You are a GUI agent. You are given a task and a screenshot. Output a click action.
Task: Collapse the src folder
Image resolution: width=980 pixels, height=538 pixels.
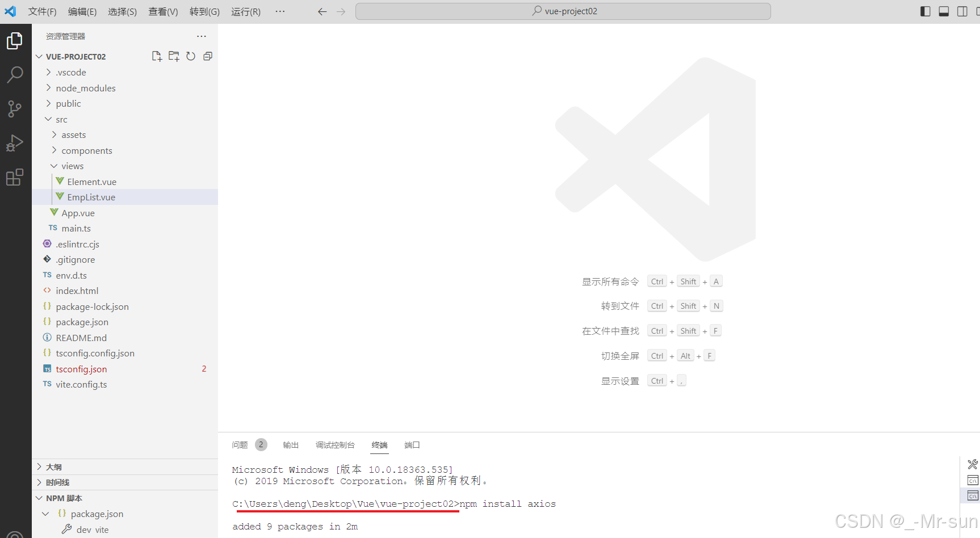[x=125, y=119]
